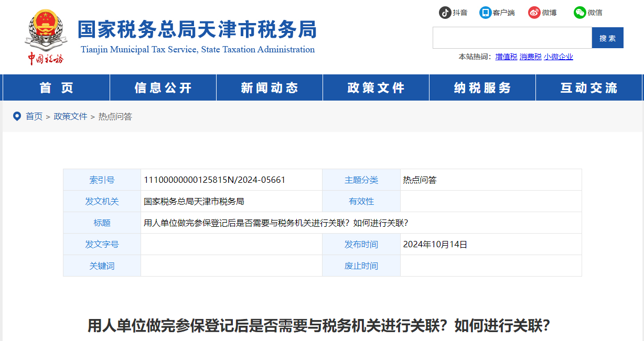
Task: Click the 发文机关 label cell
Action: pyautogui.click(x=102, y=201)
